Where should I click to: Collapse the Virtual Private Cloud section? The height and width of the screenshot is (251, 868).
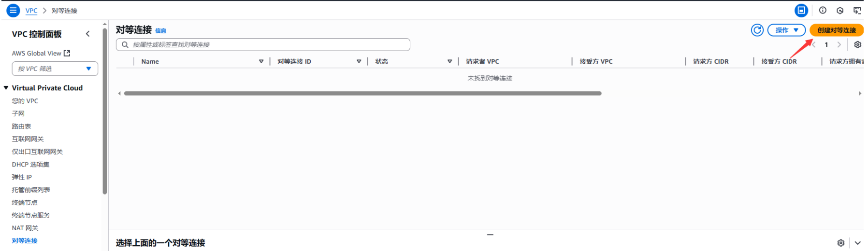pyautogui.click(x=6, y=88)
